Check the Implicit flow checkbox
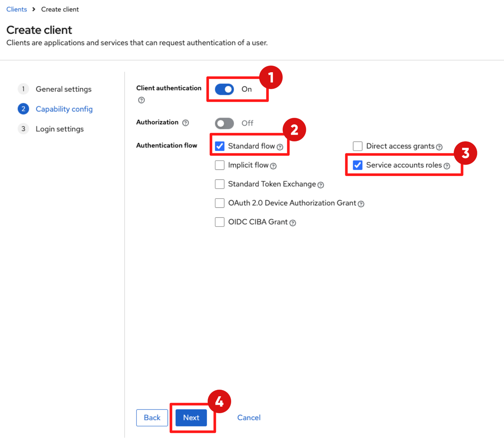 click(220, 165)
